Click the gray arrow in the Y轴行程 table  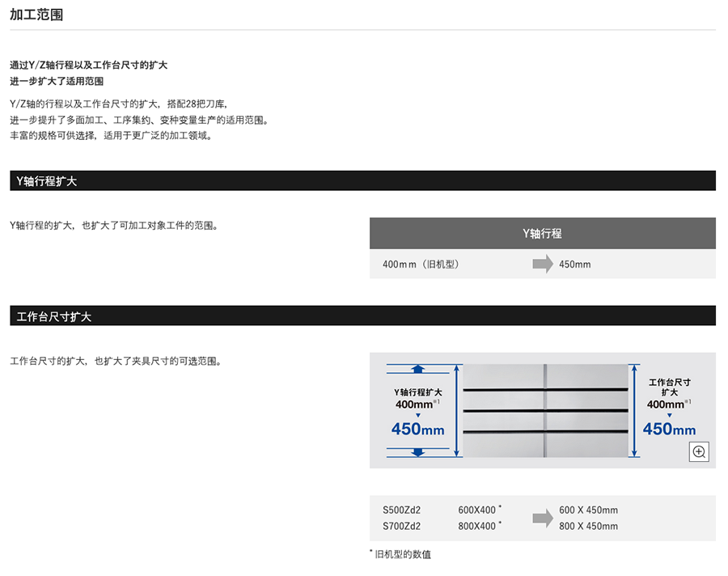tap(542, 265)
